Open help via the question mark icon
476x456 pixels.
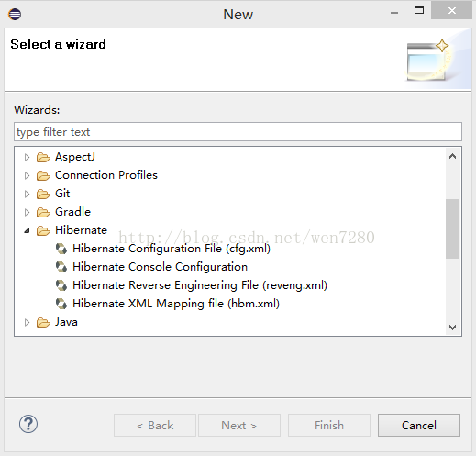28,424
